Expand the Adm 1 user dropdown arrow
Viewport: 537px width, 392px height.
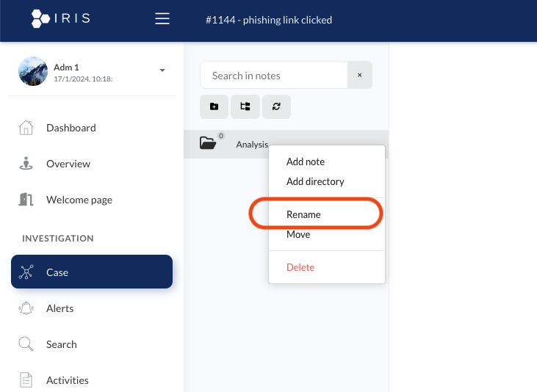pyautogui.click(x=162, y=70)
